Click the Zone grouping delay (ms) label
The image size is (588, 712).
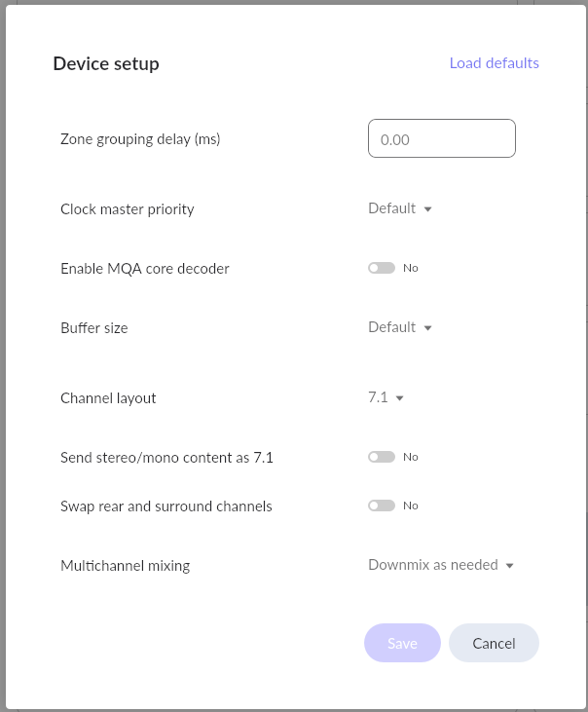140,139
